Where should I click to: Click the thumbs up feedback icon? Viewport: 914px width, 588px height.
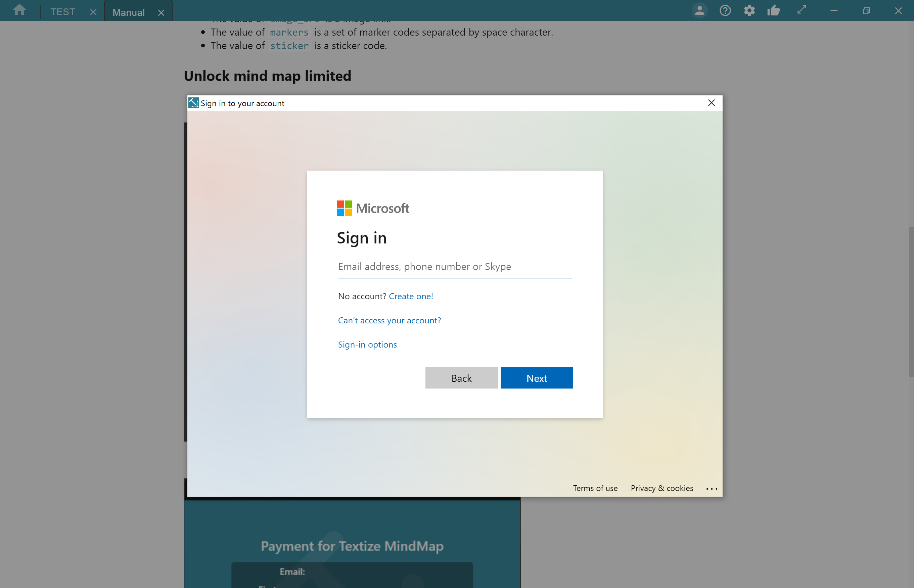coord(774,10)
